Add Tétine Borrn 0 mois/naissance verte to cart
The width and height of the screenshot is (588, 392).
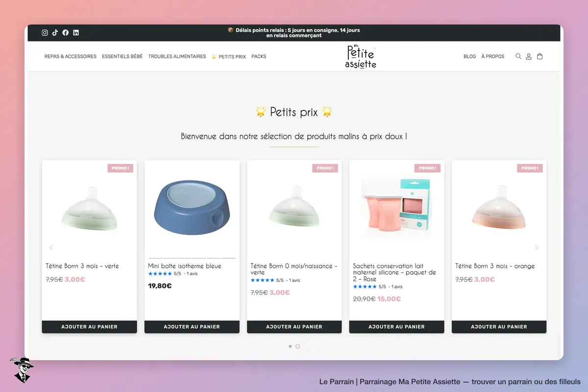click(x=294, y=327)
